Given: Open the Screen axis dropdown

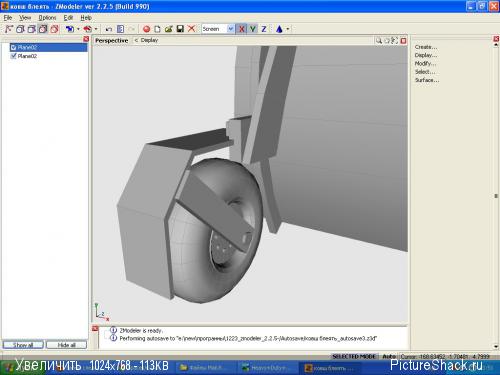Looking at the screenshot, I should [x=230, y=29].
